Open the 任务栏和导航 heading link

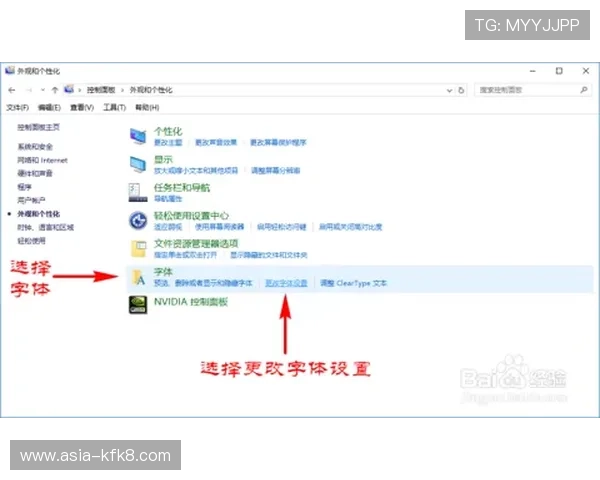click(182, 188)
